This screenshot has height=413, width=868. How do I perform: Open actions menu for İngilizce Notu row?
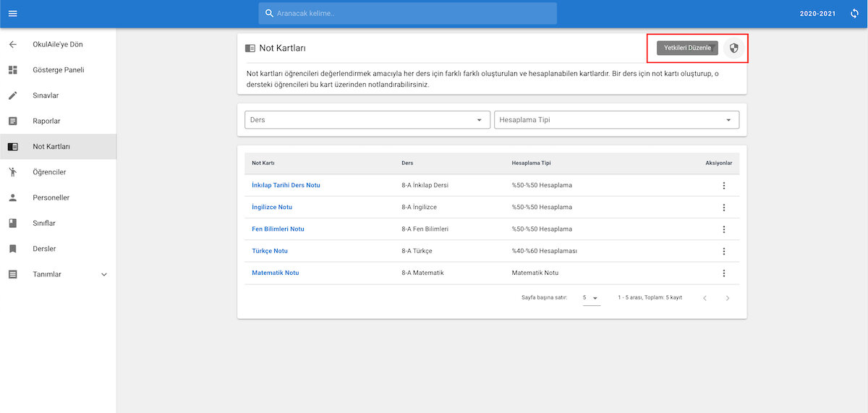[x=723, y=208]
